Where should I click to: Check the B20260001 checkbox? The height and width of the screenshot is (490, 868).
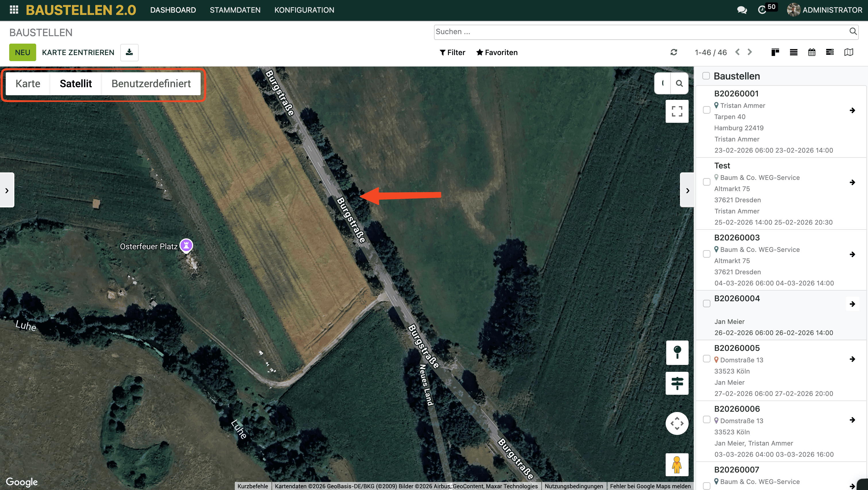(x=707, y=110)
